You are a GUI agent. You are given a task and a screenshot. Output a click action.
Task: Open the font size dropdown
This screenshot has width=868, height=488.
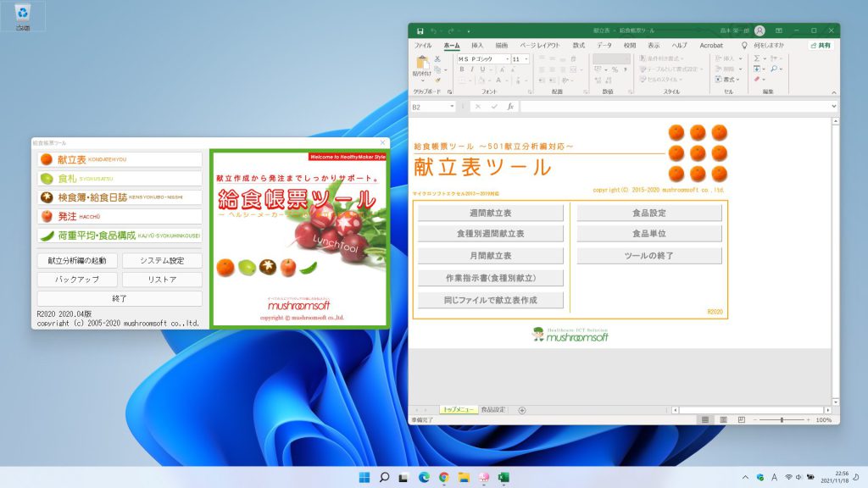(x=526, y=58)
